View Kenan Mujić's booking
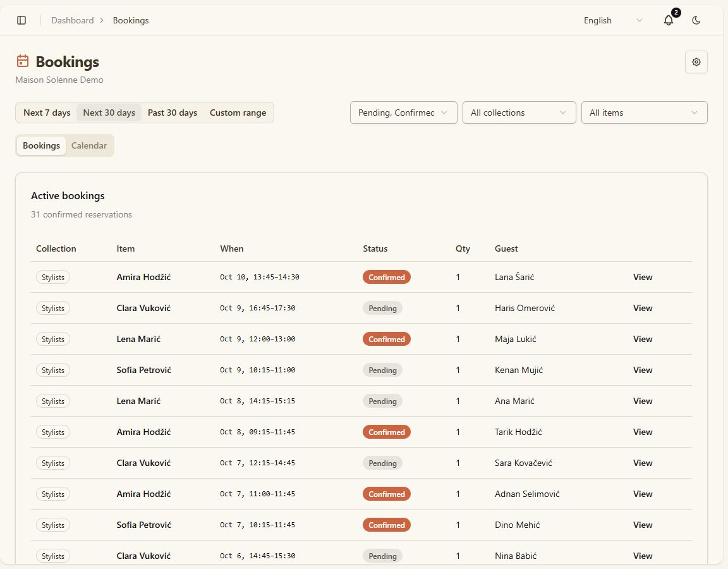 643,370
